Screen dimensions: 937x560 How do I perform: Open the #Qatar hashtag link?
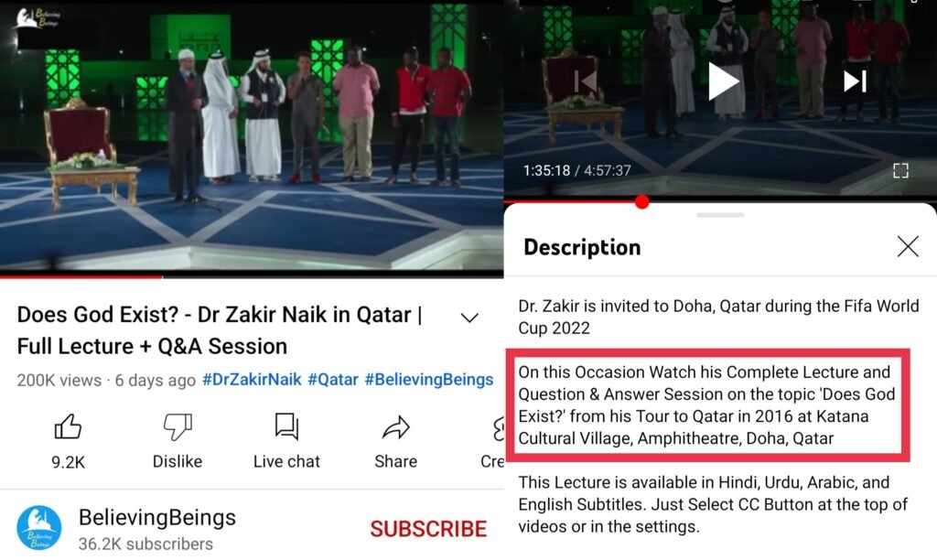(x=333, y=380)
